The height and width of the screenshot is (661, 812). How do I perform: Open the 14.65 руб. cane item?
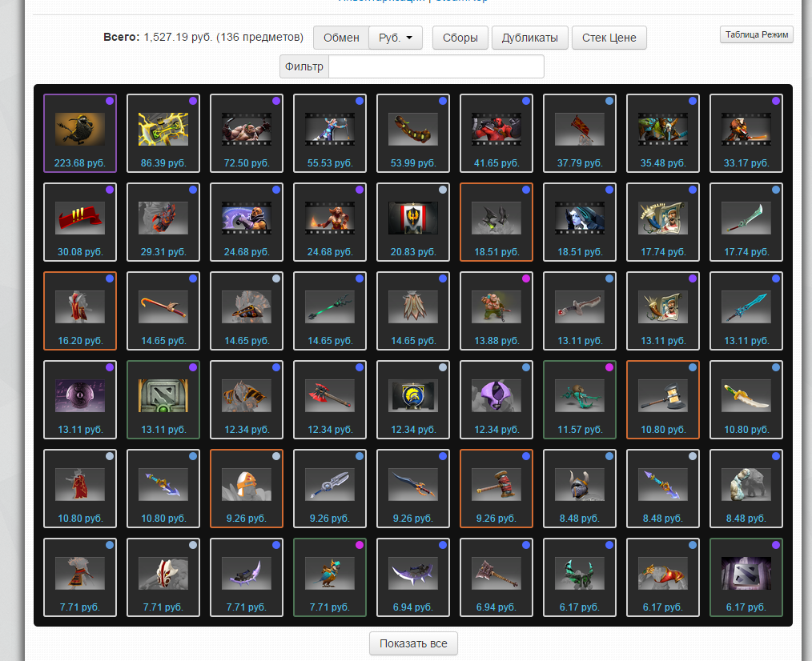click(163, 311)
